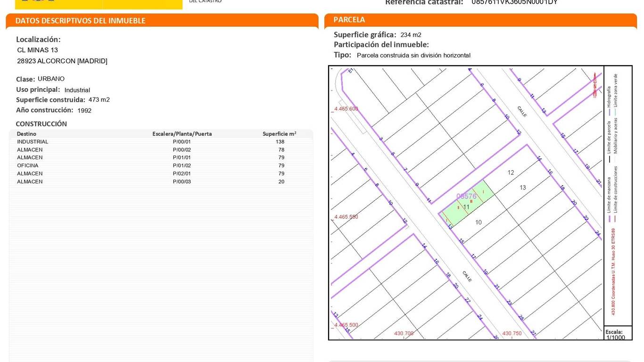Click the 'Destino' column header
The image size is (644, 362).
26,134
